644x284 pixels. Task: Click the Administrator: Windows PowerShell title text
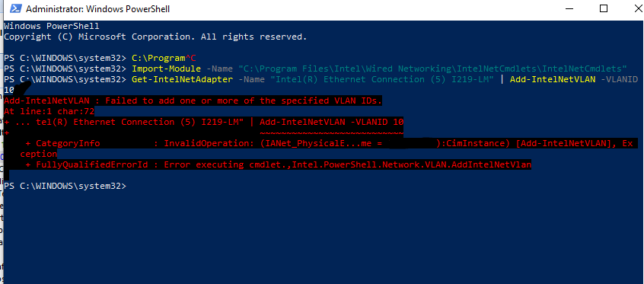pyautogui.click(x=97, y=8)
